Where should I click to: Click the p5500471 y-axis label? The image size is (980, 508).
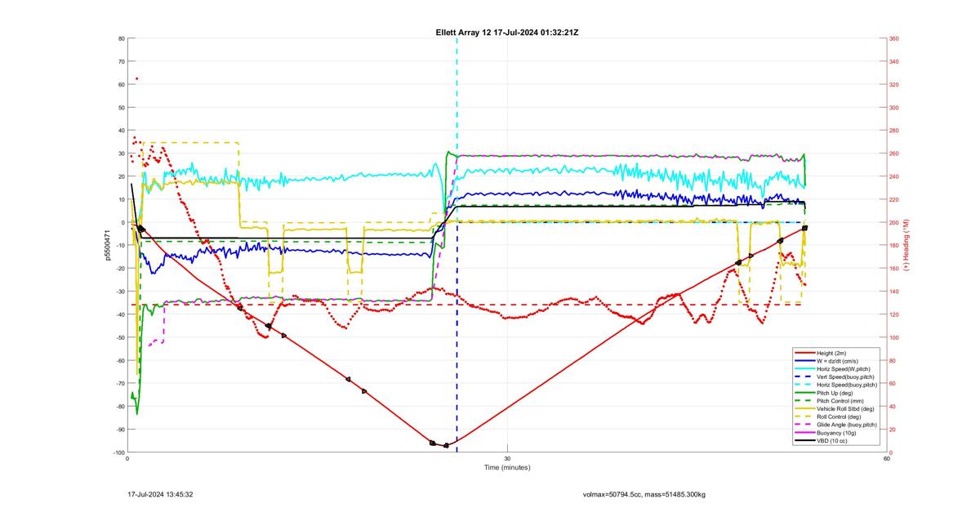click(x=106, y=245)
